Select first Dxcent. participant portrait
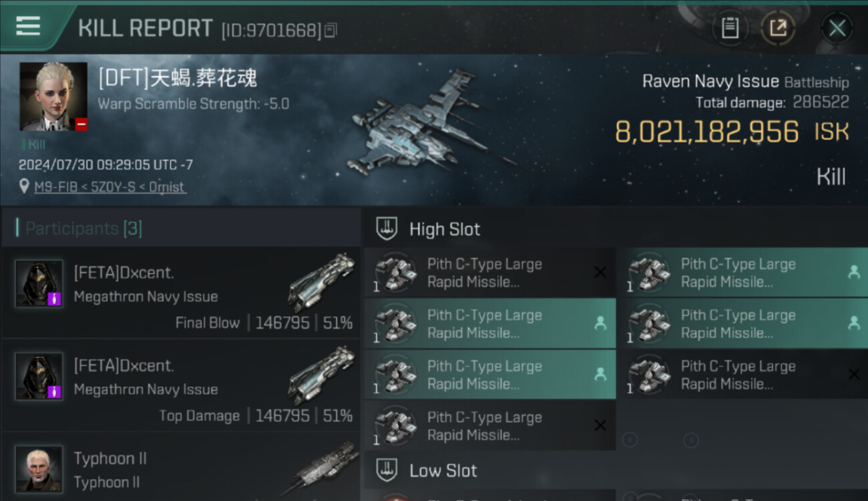The height and width of the screenshot is (501, 868). point(39,283)
